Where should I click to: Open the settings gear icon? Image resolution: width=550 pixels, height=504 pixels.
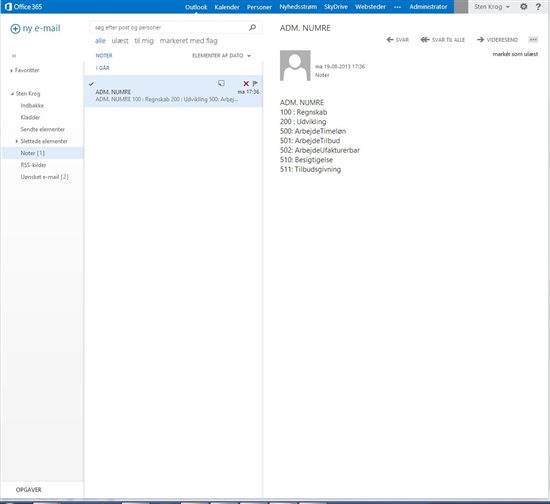[x=523, y=6]
